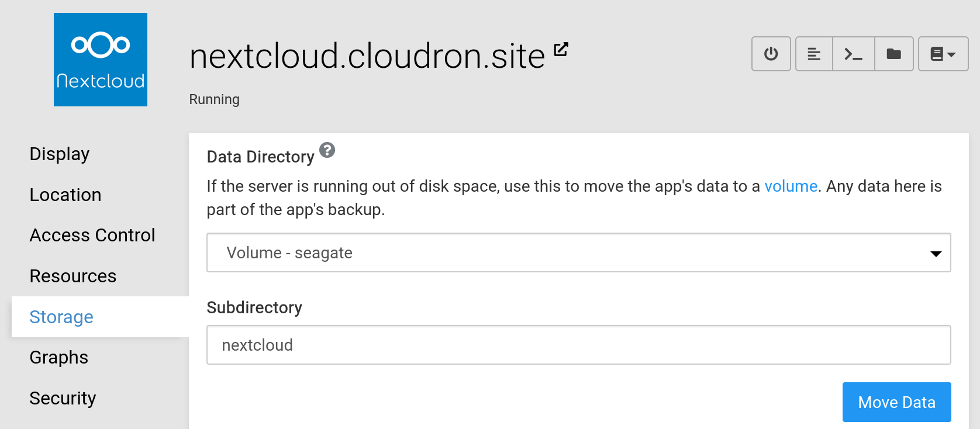Click the Move Data button
980x429 pixels.
point(896,402)
